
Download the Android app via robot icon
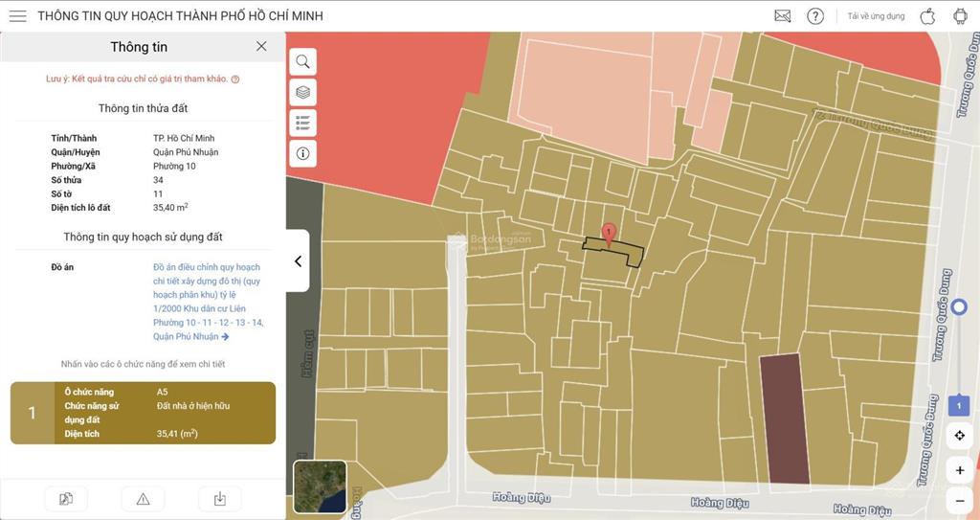(960, 16)
